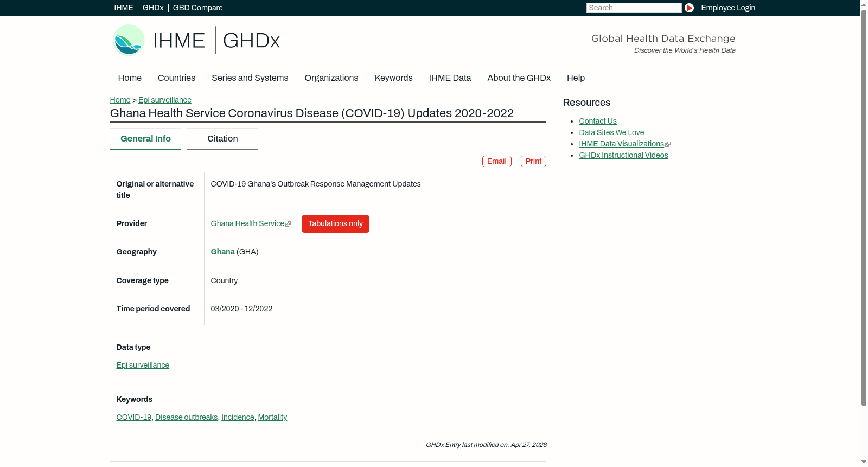The height and width of the screenshot is (467, 868).
Task: Open Contact Us in Resources
Action: coord(598,121)
